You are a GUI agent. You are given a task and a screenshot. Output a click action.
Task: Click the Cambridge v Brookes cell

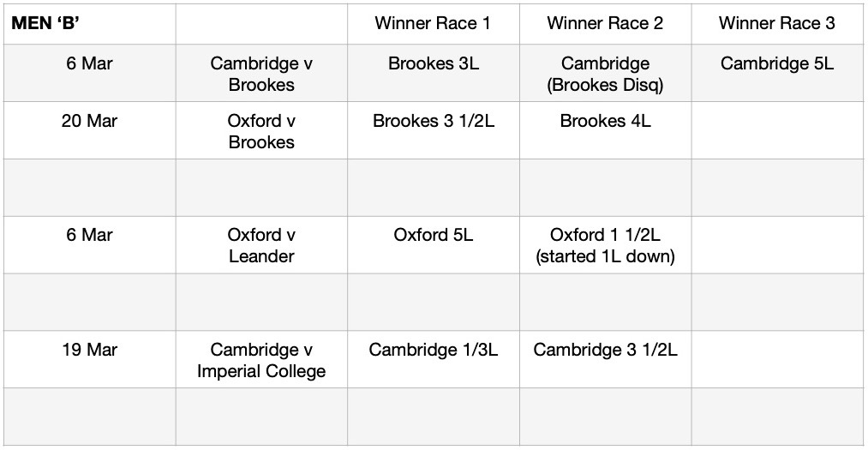tap(261, 74)
